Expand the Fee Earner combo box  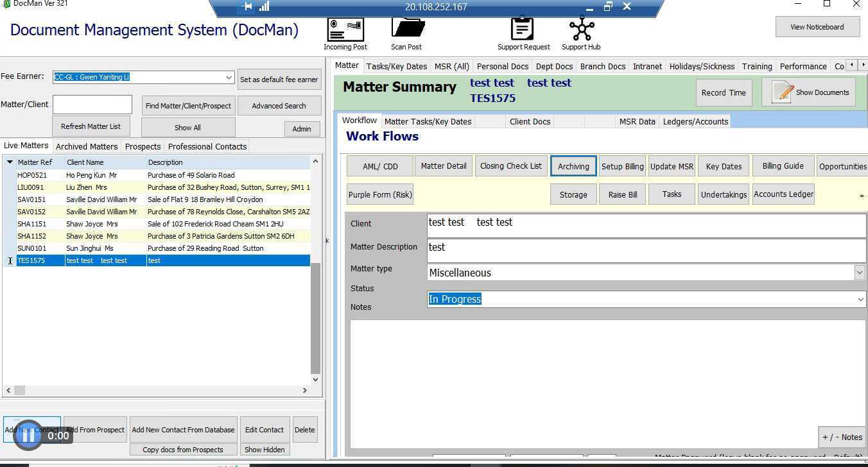(x=229, y=77)
